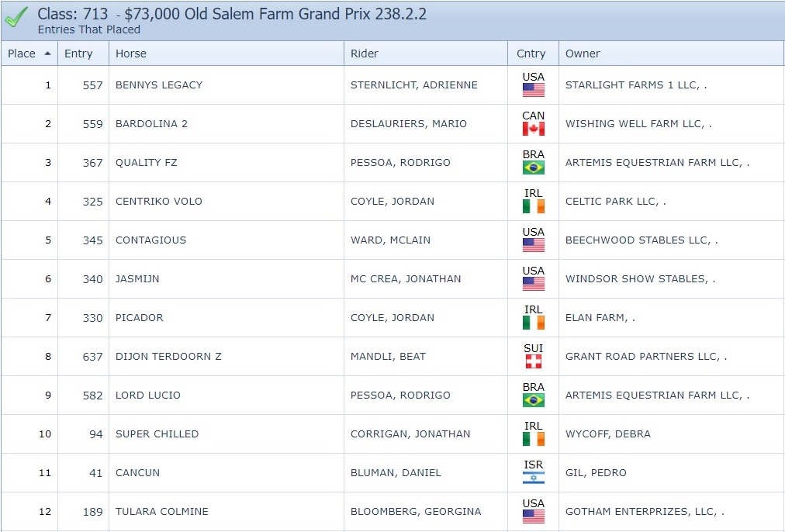Click the sort arrow in Place column
This screenshot has height=532, width=785.
coord(48,54)
